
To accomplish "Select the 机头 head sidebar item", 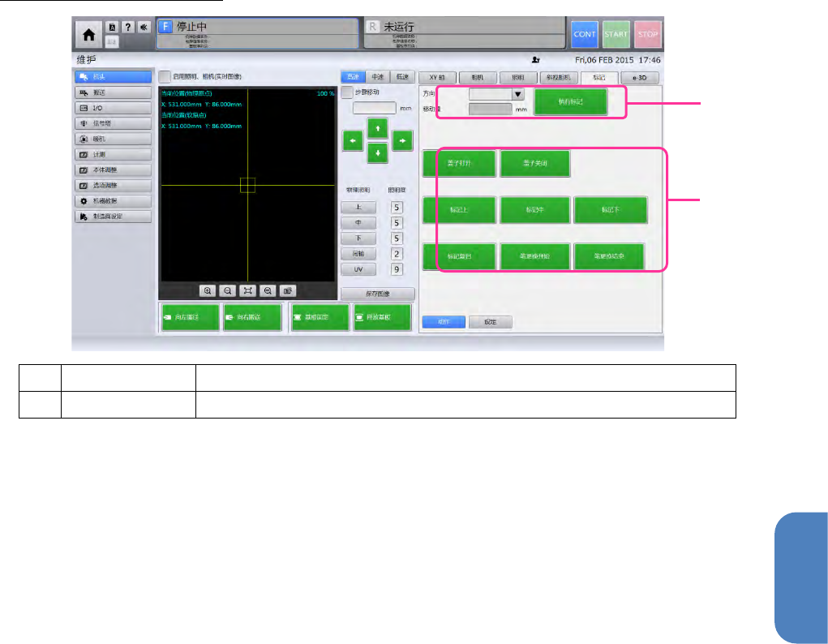I will (x=113, y=76).
